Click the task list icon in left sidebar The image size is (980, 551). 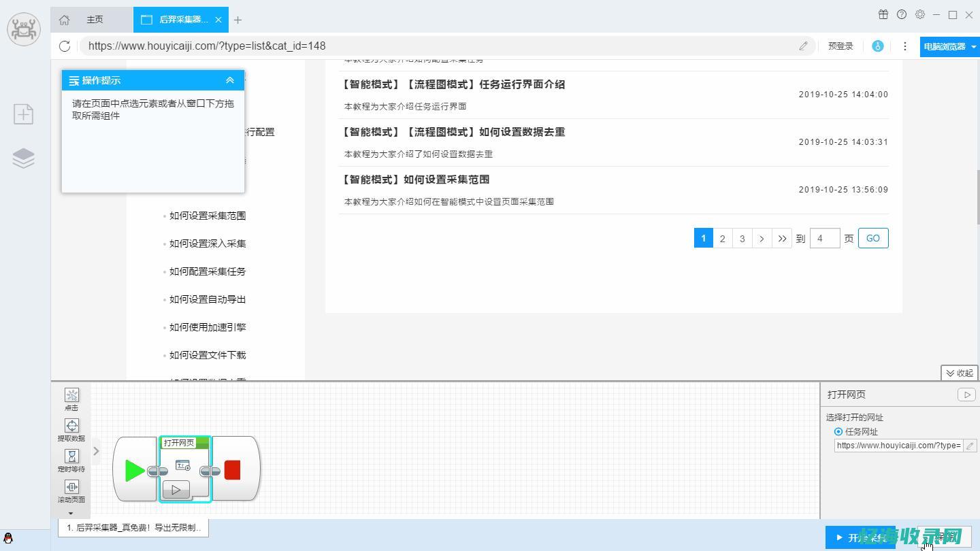tap(23, 157)
